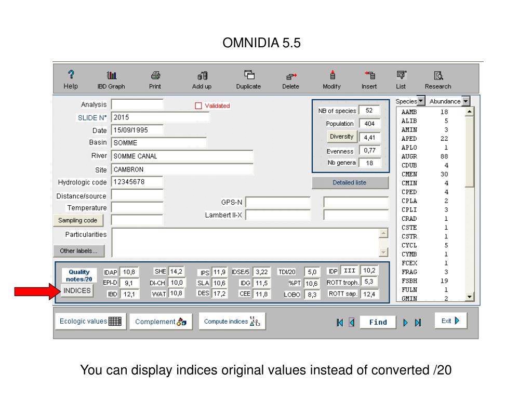This screenshot has width=532, height=399.
Task: Select the Add up tool
Action: tap(202, 79)
